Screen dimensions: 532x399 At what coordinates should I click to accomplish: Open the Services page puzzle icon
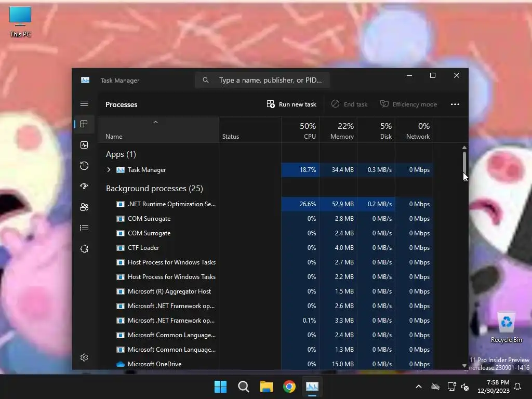[x=84, y=249]
